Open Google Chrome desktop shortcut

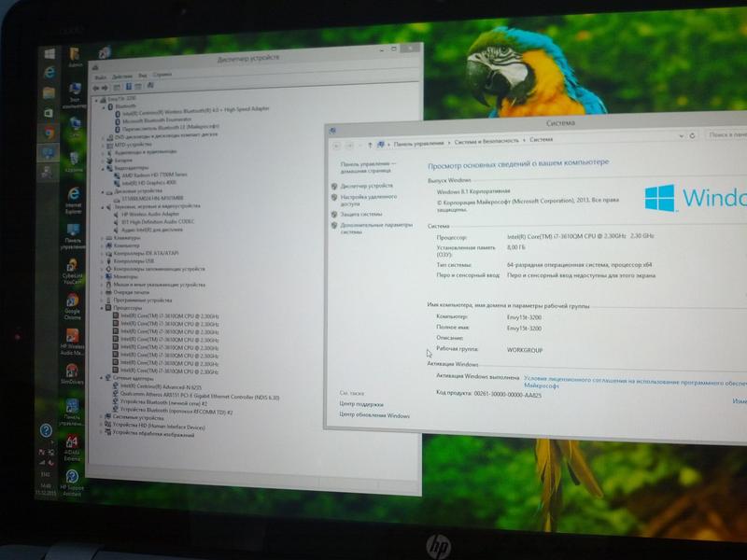pos(71,303)
